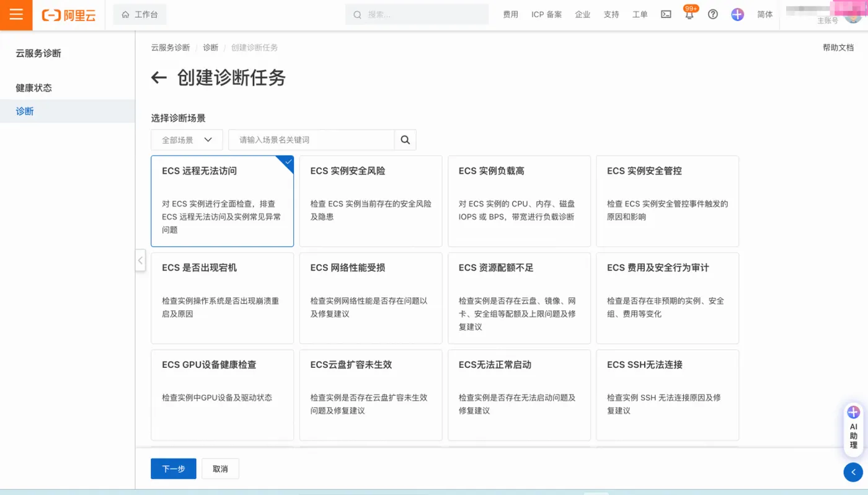
Task: Collapse the left sidebar handle
Action: 140,261
